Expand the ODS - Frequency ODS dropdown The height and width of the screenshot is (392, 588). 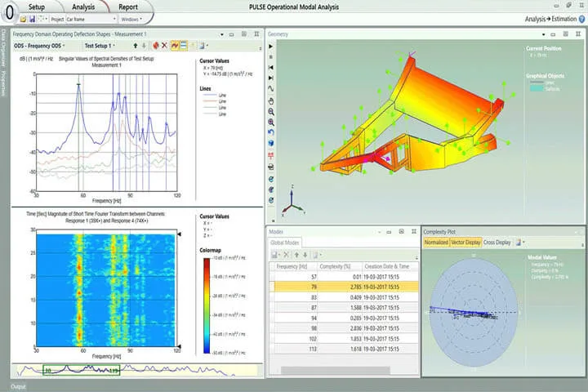[39, 46]
